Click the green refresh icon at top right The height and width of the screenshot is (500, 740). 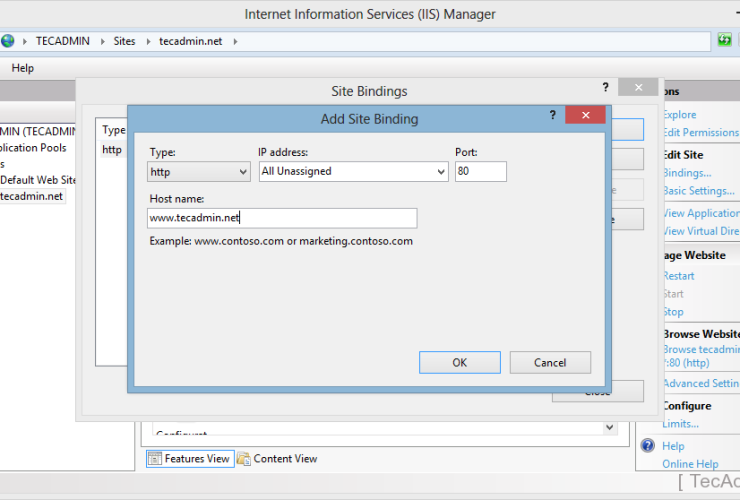coord(725,40)
